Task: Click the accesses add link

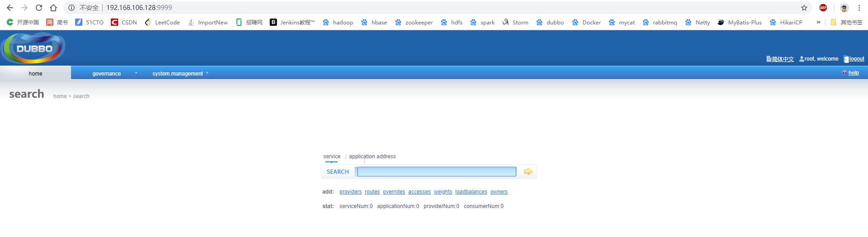Action: (419, 192)
